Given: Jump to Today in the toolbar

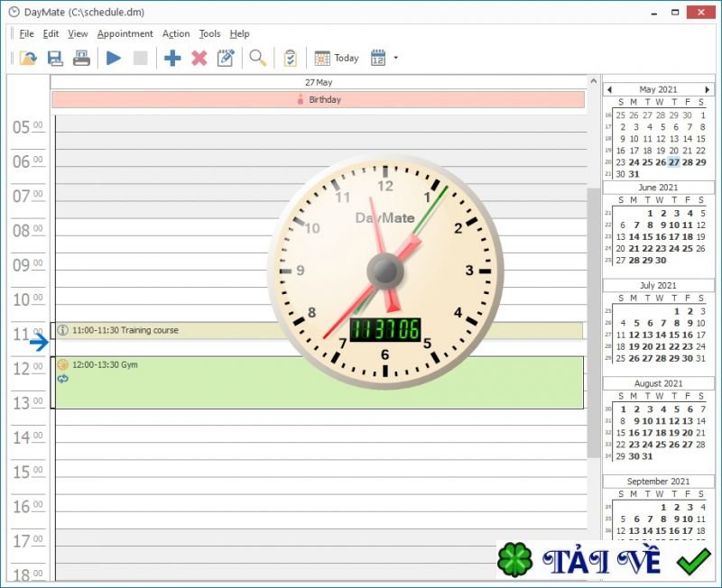Looking at the screenshot, I should pos(337,58).
